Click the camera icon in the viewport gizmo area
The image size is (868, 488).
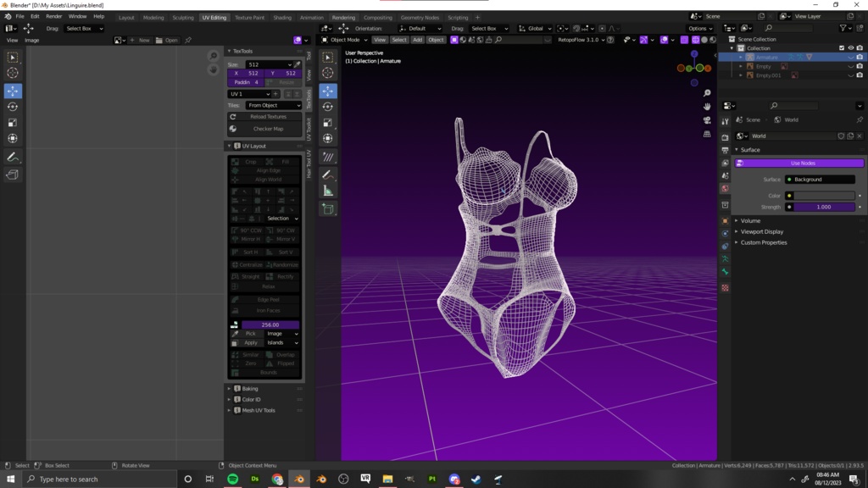pos(705,119)
